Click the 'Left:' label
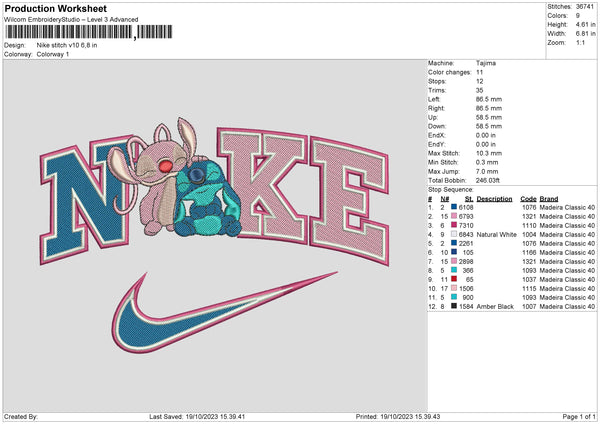 (434, 99)
